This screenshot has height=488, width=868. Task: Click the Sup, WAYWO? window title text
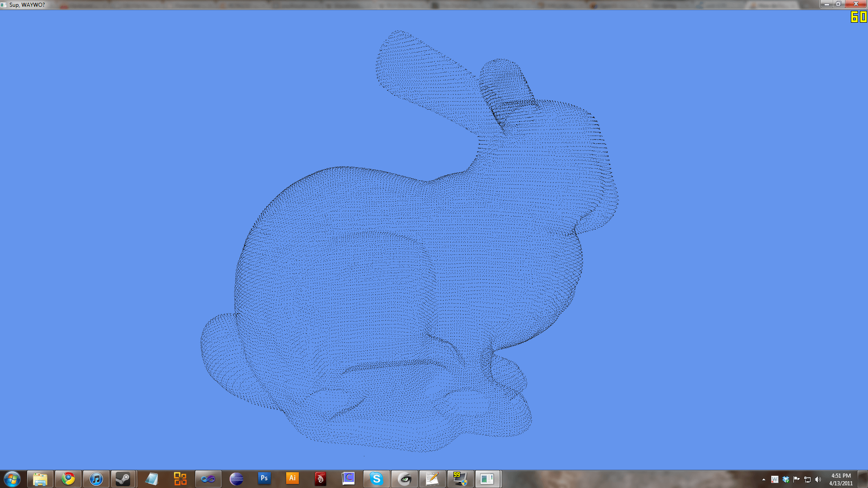point(27,5)
